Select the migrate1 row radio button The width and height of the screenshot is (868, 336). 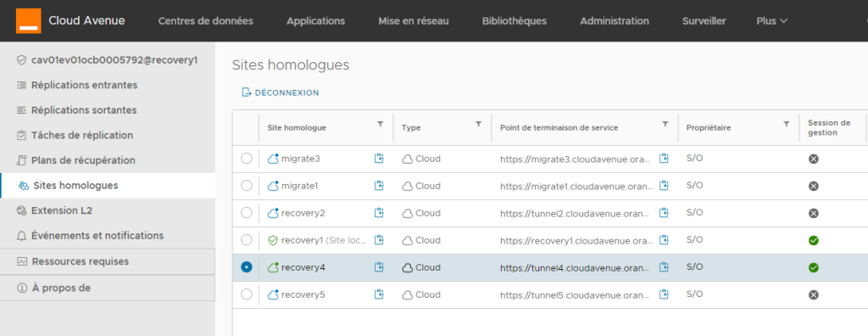pos(247,185)
